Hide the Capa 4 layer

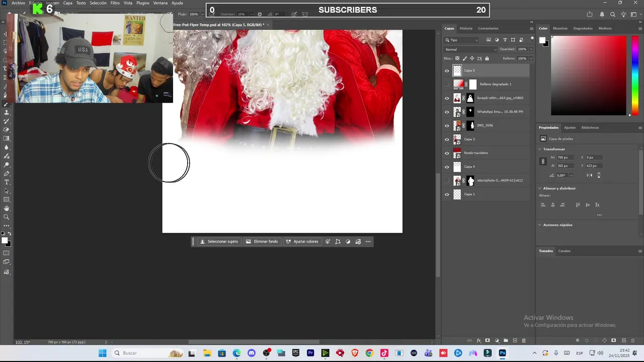447,167
